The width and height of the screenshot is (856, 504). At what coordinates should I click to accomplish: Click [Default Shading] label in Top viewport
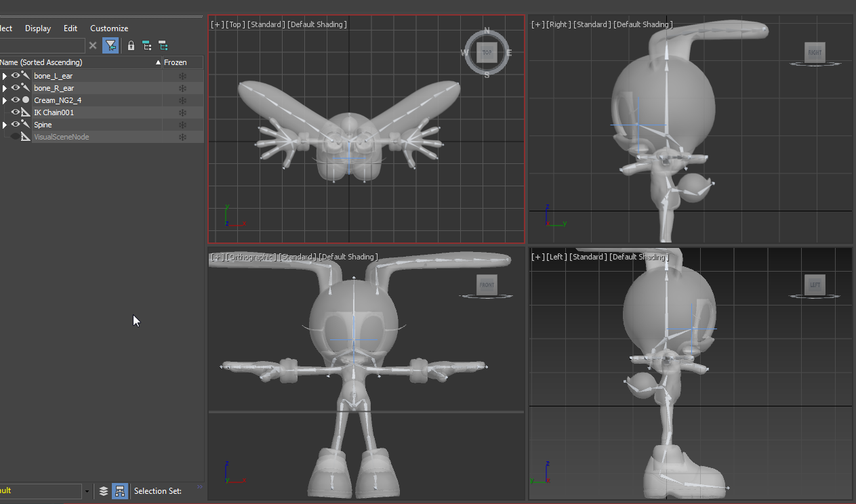317,24
